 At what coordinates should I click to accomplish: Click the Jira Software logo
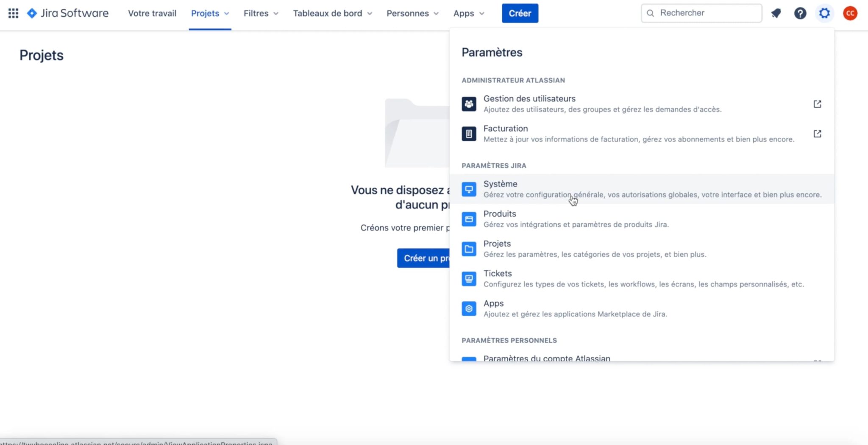pos(68,13)
